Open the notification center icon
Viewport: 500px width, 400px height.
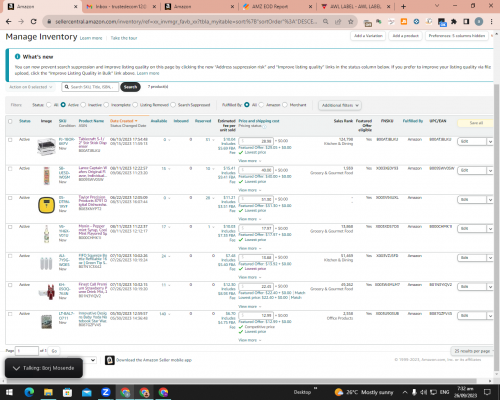coord(487,392)
